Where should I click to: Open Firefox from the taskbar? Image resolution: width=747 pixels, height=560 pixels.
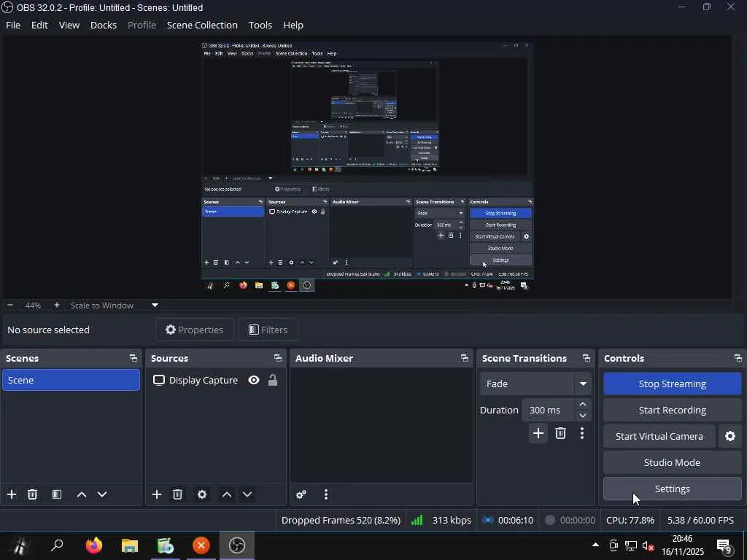click(94, 545)
